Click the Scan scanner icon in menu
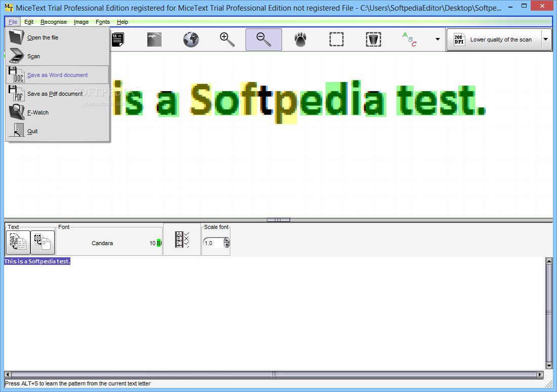This screenshot has width=557, height=392. [x=16, y=56]
